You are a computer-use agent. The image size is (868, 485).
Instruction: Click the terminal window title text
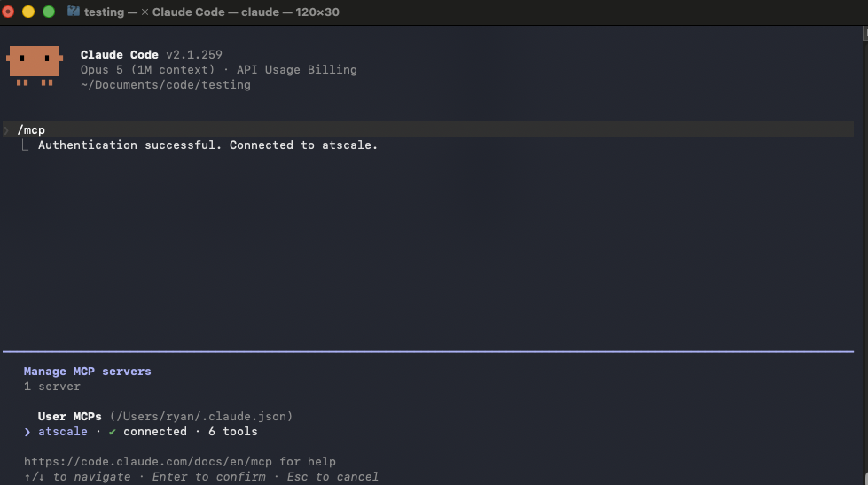point(212,12)
